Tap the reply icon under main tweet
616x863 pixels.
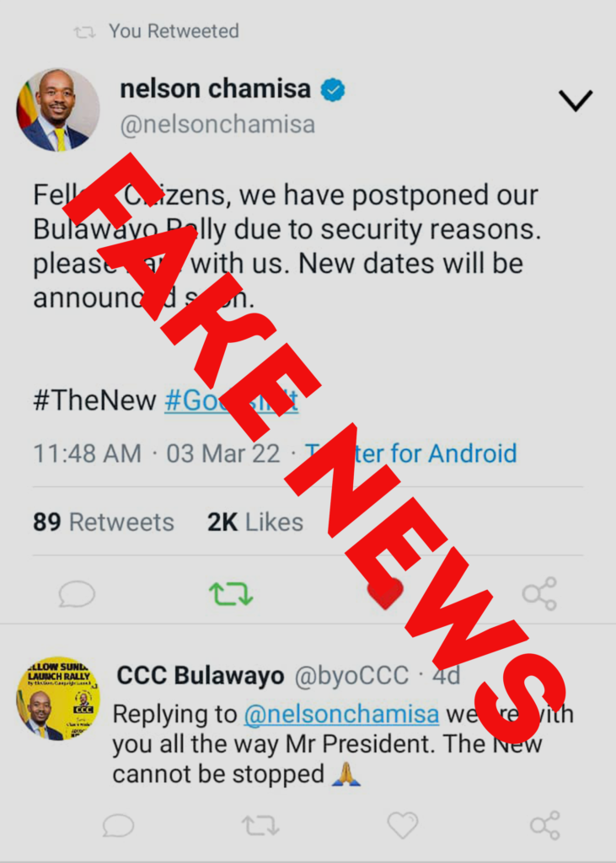(x=77, y=594)
